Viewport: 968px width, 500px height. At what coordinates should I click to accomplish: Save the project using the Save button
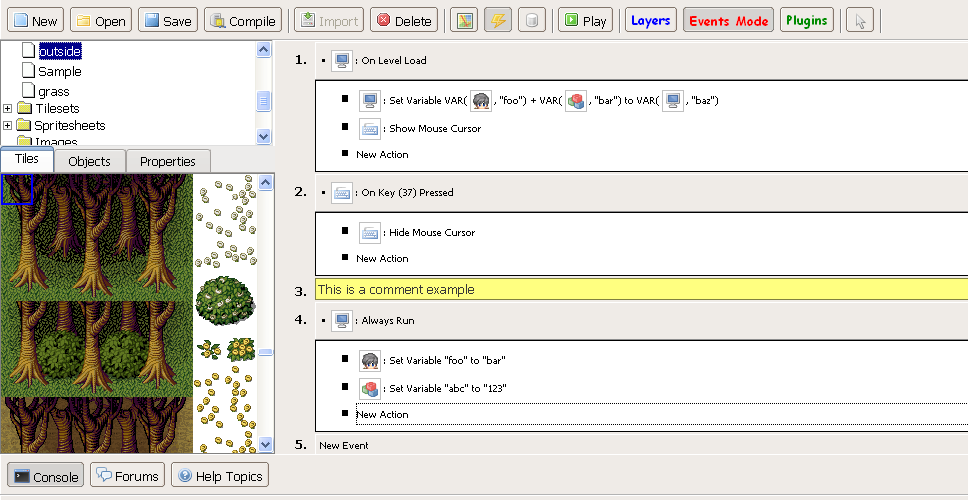[x=168, y=20]
